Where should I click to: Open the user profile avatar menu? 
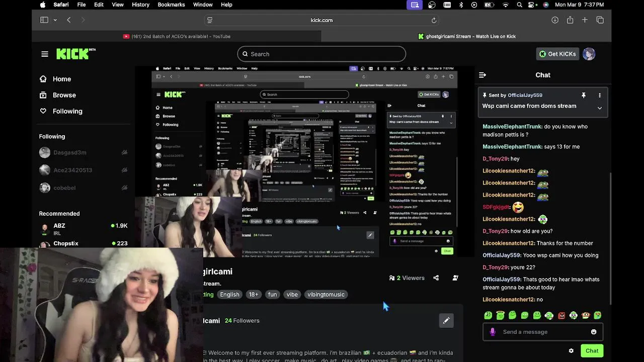click(x=589, y=54)
